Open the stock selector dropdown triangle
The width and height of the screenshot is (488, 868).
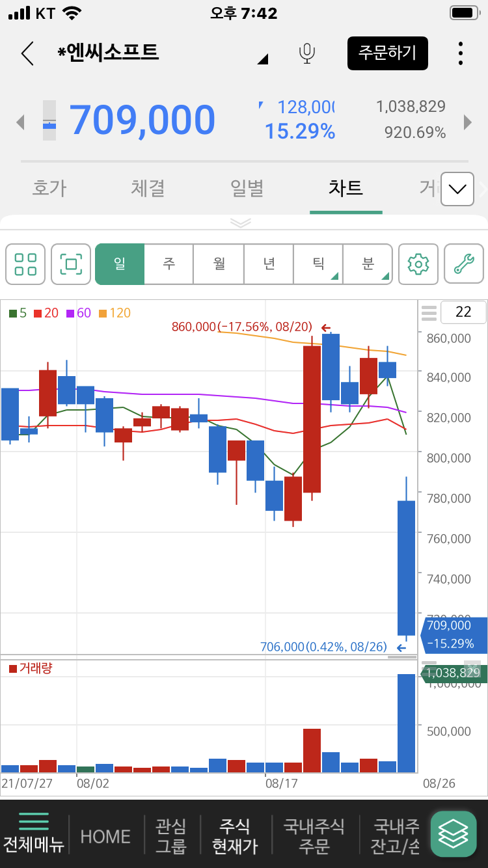point(263,60)
